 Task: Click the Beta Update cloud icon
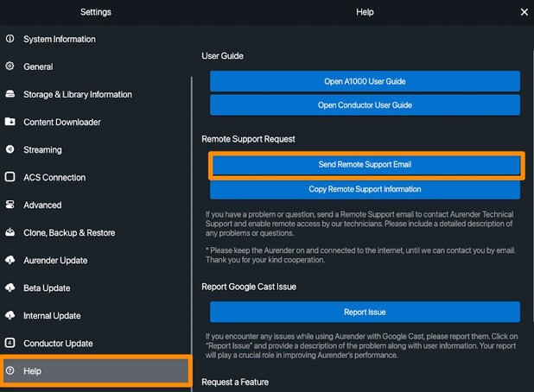[10, 288]
